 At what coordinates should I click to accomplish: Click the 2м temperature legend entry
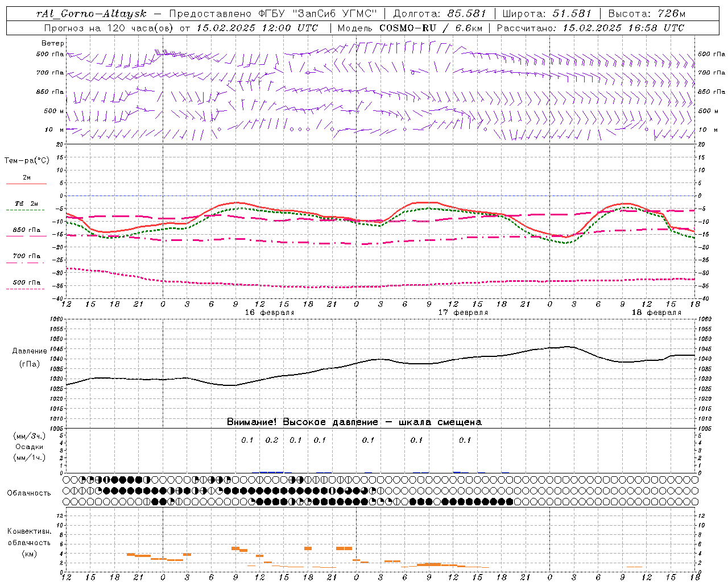[x=27, y=178]
